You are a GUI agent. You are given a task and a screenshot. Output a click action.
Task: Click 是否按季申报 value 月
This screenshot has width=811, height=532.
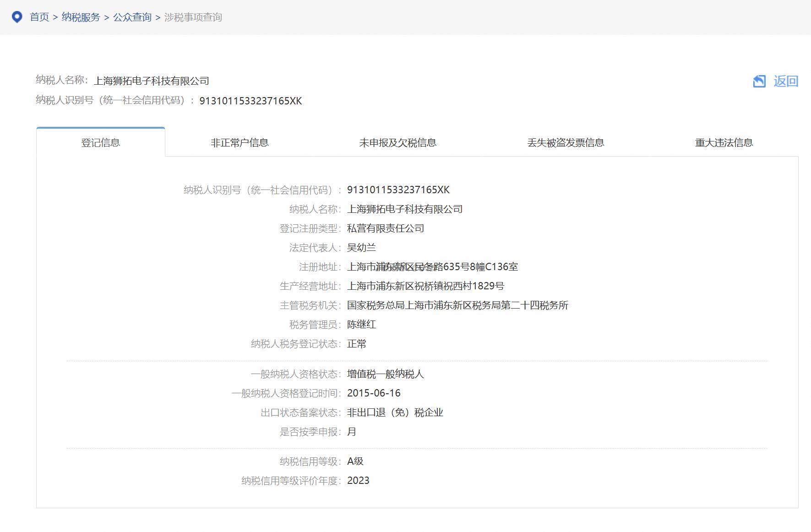coord(352,432)
